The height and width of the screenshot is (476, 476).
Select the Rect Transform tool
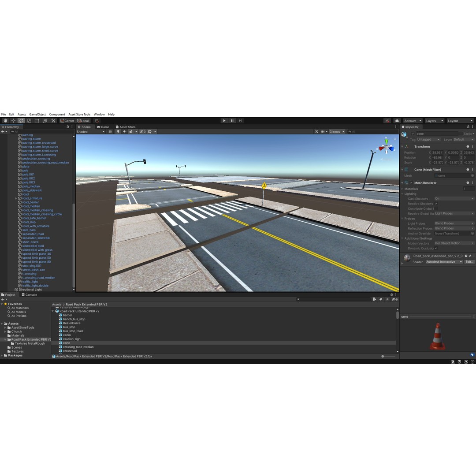(x=37, y=120)
